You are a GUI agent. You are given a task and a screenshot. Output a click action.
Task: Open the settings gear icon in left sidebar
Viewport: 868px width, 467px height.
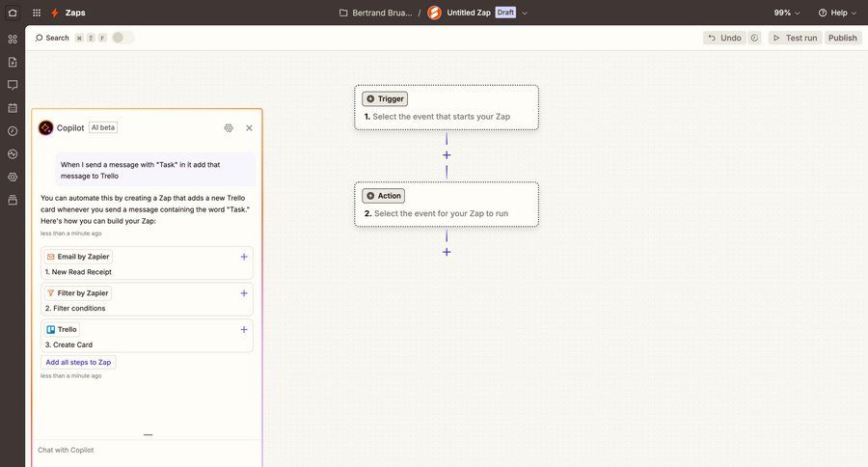point(13,177)
